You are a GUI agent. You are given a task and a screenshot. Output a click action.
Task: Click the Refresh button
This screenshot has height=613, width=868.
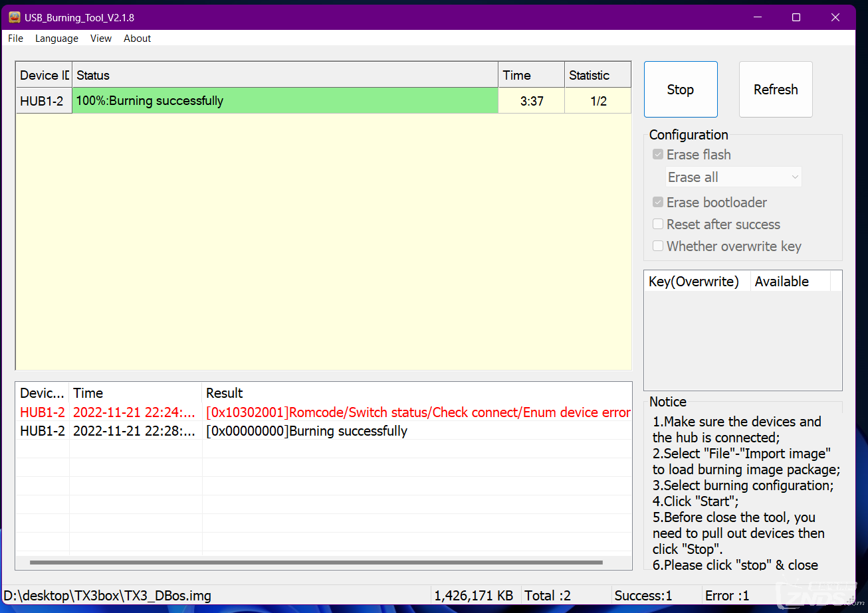coord(776,90)
